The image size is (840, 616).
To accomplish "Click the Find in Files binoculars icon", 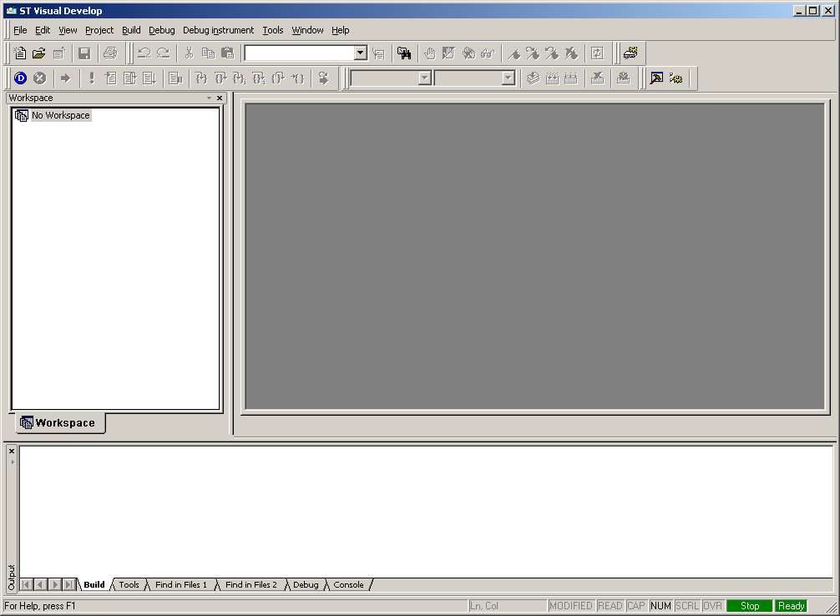I will pos(404,53).
